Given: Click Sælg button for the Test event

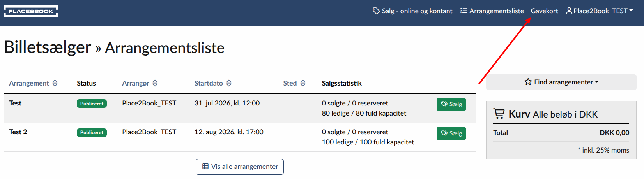Looking at the screenshot, I should [x=451, y=104].
